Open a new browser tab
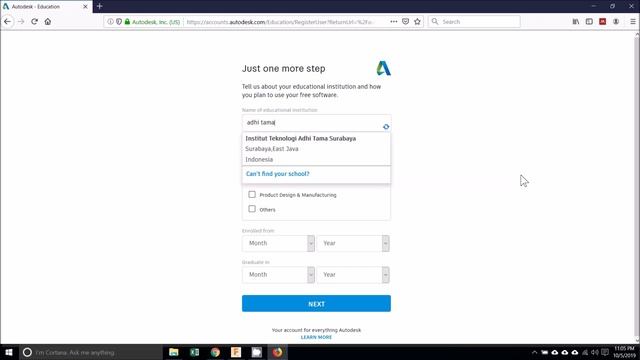 [x=100, y=7]
